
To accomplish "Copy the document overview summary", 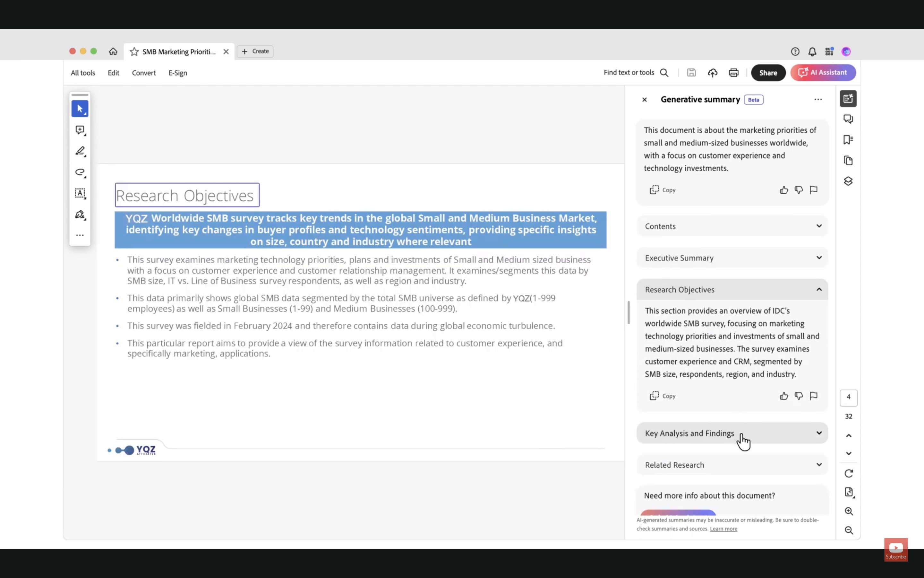I will click(x=663, y=190).
